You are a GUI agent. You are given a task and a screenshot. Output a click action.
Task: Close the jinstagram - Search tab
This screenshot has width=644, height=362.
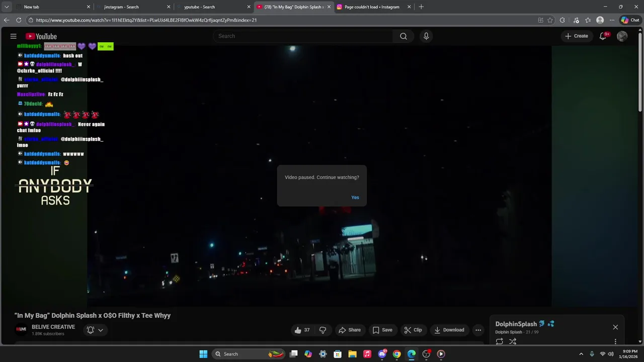pyautogui.click(x=169, y=7)
